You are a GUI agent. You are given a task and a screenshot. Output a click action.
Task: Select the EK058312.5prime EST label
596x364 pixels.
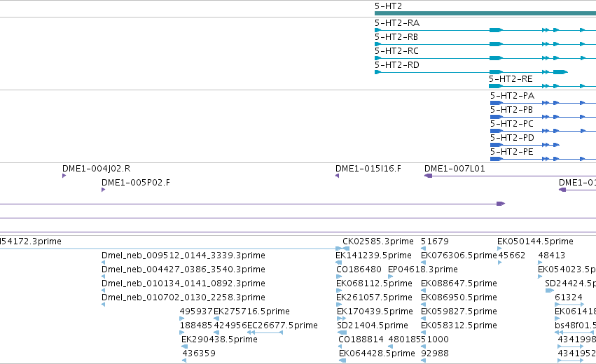pos(459,326)
